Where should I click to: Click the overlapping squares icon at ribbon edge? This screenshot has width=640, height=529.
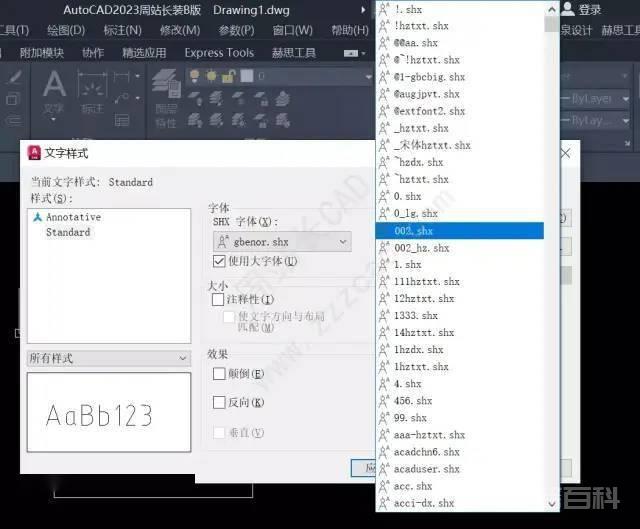13,99
